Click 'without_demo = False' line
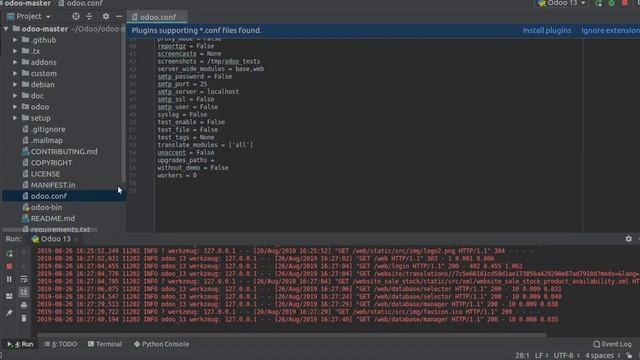This screenshot has height=360, width=640. (193, 168)
